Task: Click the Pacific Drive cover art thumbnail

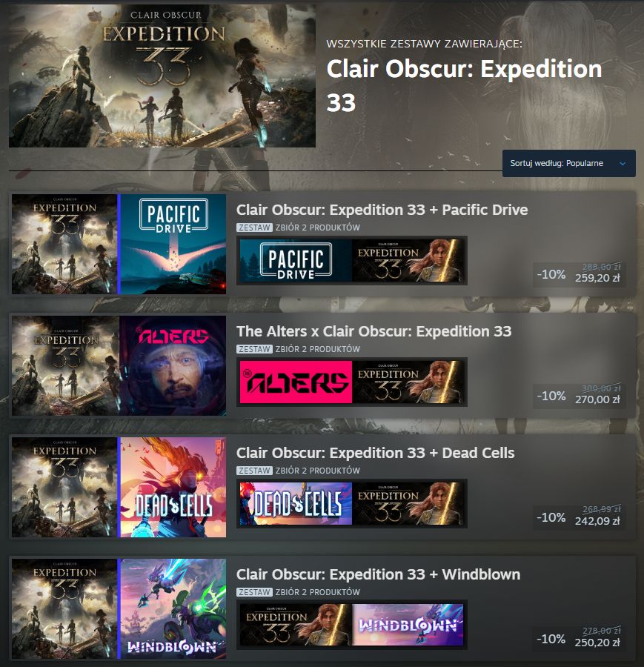Action: point(173,244)
